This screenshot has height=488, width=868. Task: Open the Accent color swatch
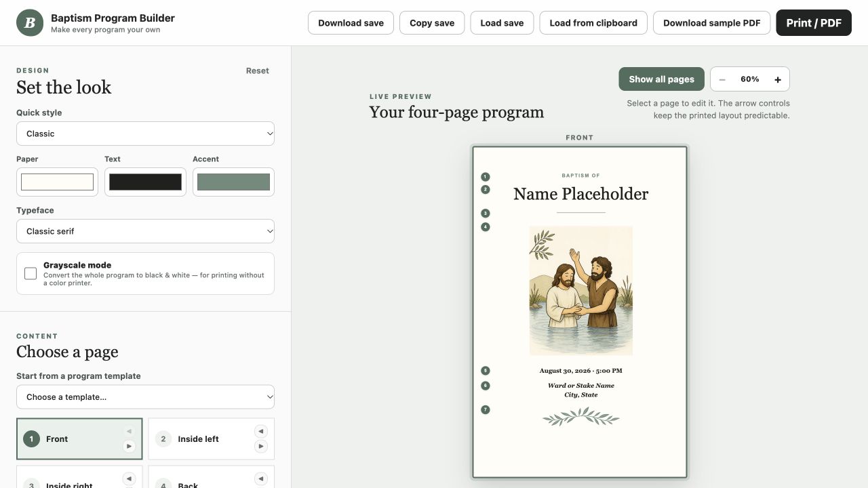[x=233, y=182]
